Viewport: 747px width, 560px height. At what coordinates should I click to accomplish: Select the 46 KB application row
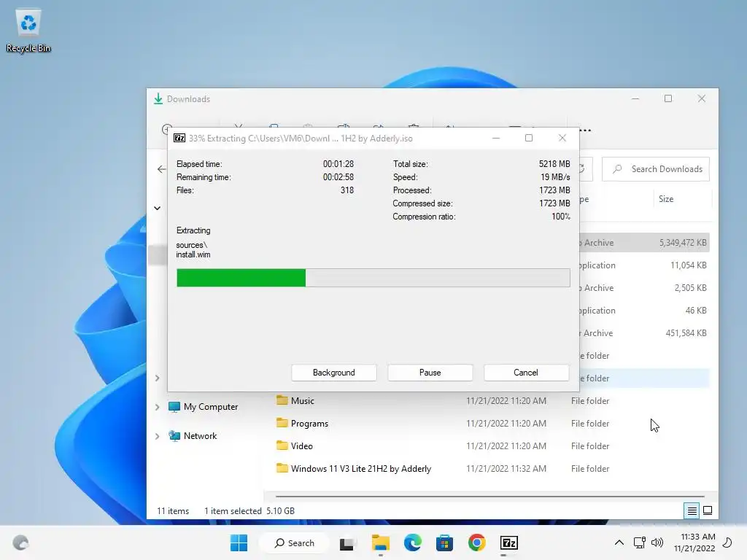pyautogui.click(x=644, y=311)
